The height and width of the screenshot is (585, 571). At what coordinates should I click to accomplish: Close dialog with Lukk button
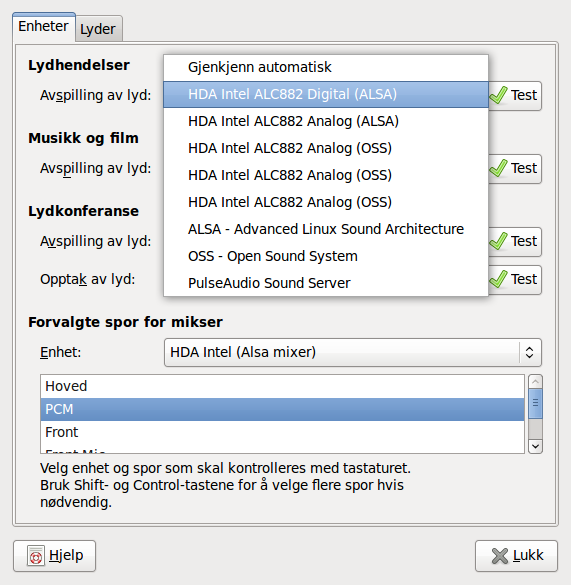click(x=517, y=556)
